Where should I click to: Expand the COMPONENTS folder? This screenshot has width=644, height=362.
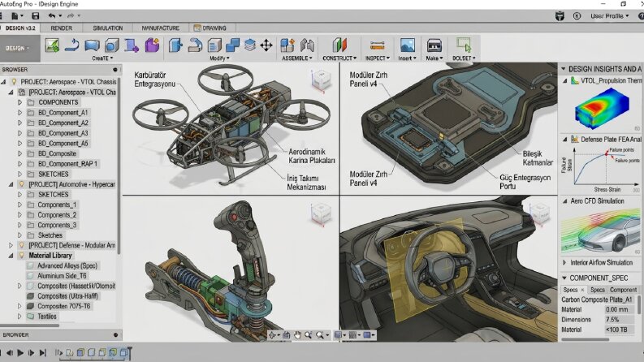(x=19, y=102)
